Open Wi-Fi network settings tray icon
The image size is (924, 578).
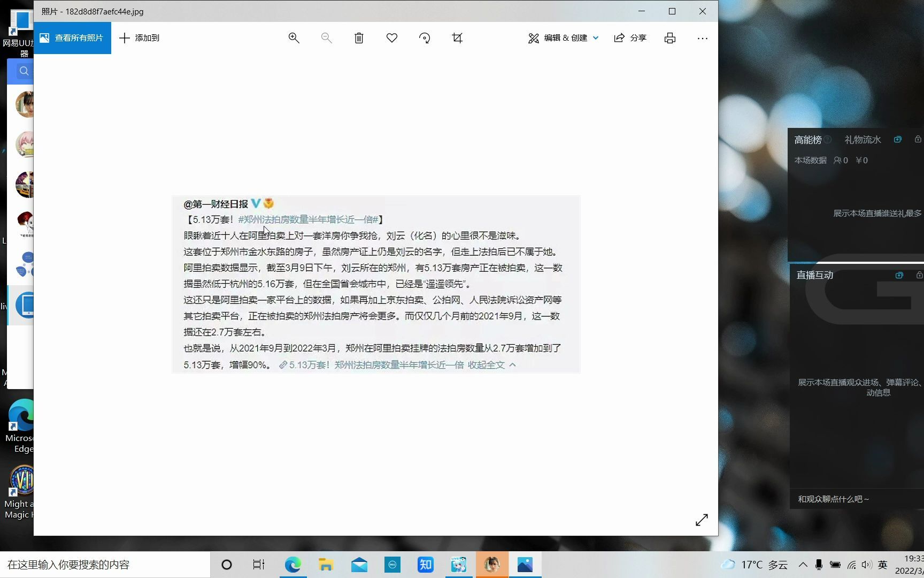(851, 565)
